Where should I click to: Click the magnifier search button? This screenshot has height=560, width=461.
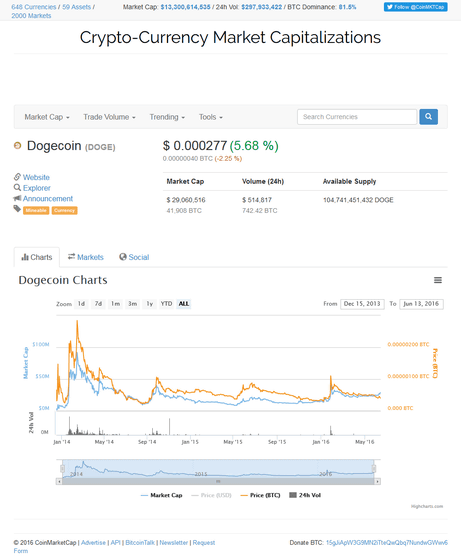pos(429,117)
